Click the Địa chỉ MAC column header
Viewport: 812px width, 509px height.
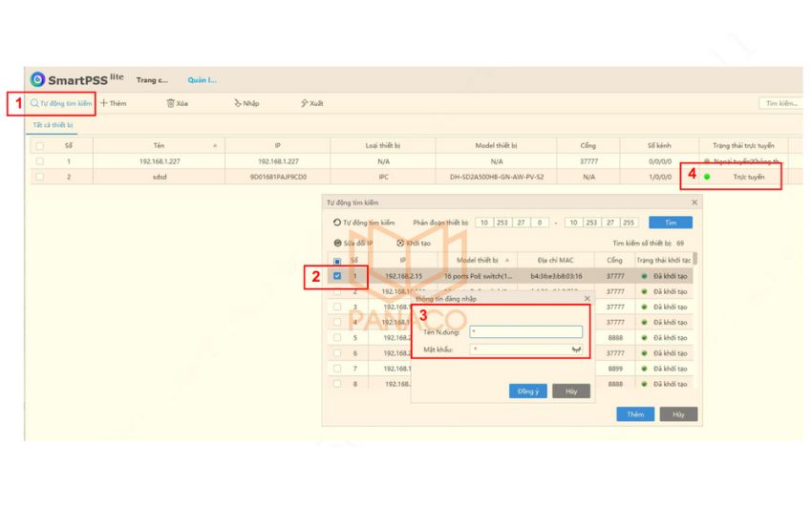(555, 261)
